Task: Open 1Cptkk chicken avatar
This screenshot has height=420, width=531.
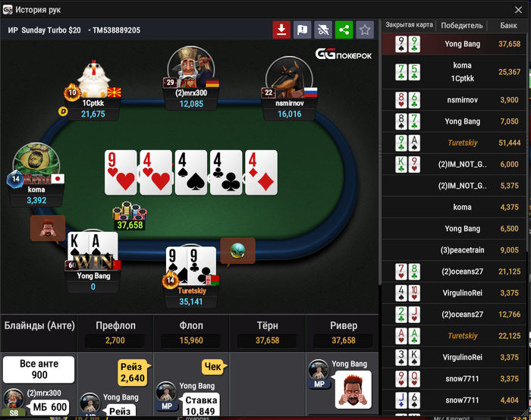Action: click(93, 79)
